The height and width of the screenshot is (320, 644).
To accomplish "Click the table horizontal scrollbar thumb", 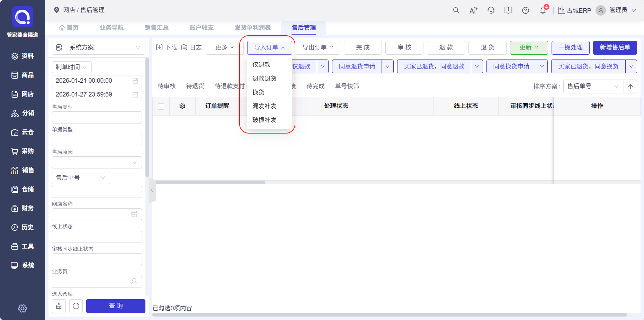I will point(210,182).
